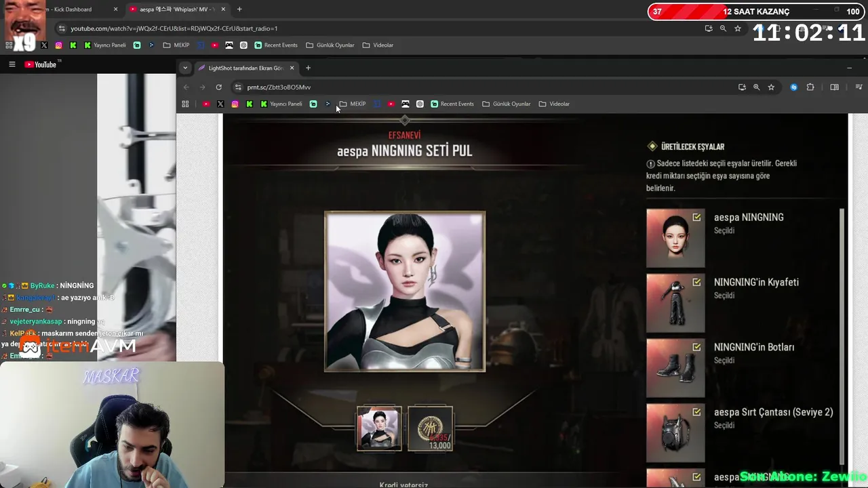This screenshot has width=868, height=488.
Task: Click large NINGNING character portrait
Action: click(405, 291)
